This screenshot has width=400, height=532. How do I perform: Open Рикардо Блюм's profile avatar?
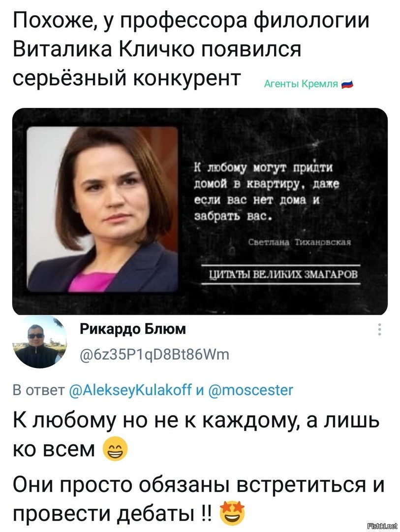point(40,342)
